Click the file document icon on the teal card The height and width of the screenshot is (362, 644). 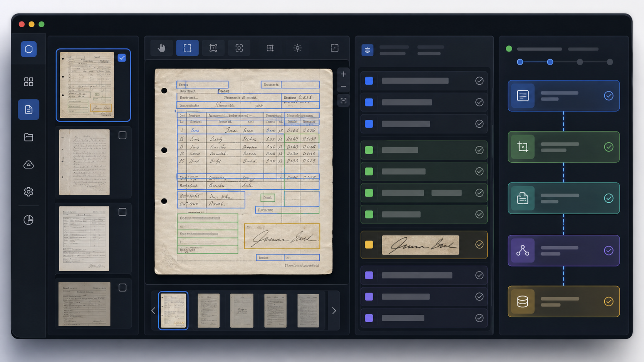(523, 198)
